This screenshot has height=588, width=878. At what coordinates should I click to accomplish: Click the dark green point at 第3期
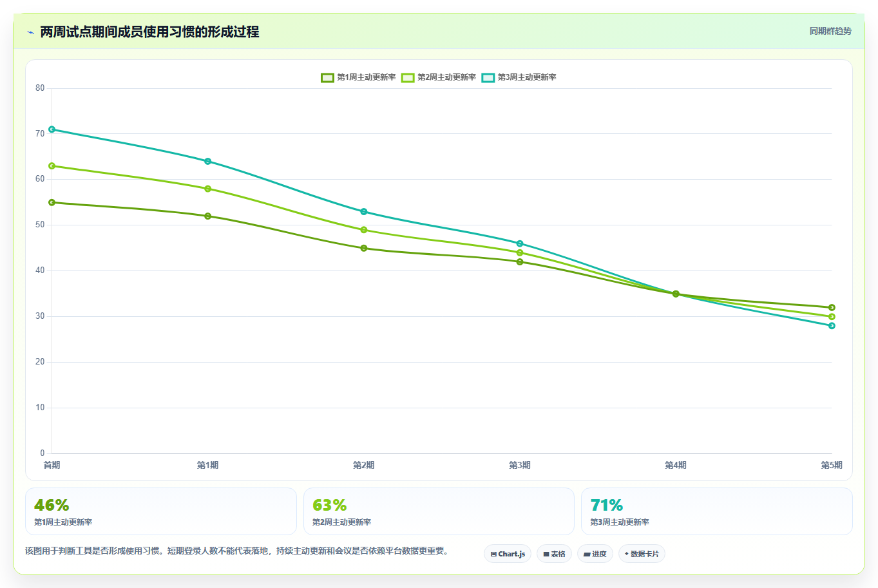[x=520, y=262]
